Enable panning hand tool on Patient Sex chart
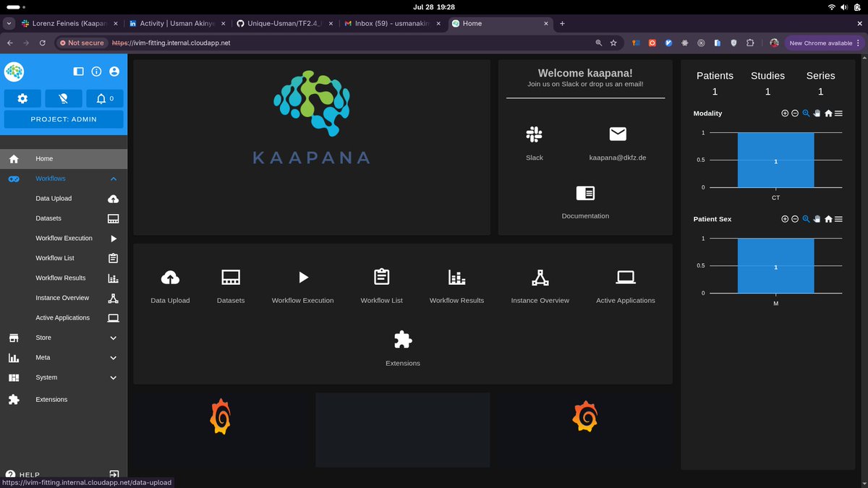868x488 pixels. (817, 219)
